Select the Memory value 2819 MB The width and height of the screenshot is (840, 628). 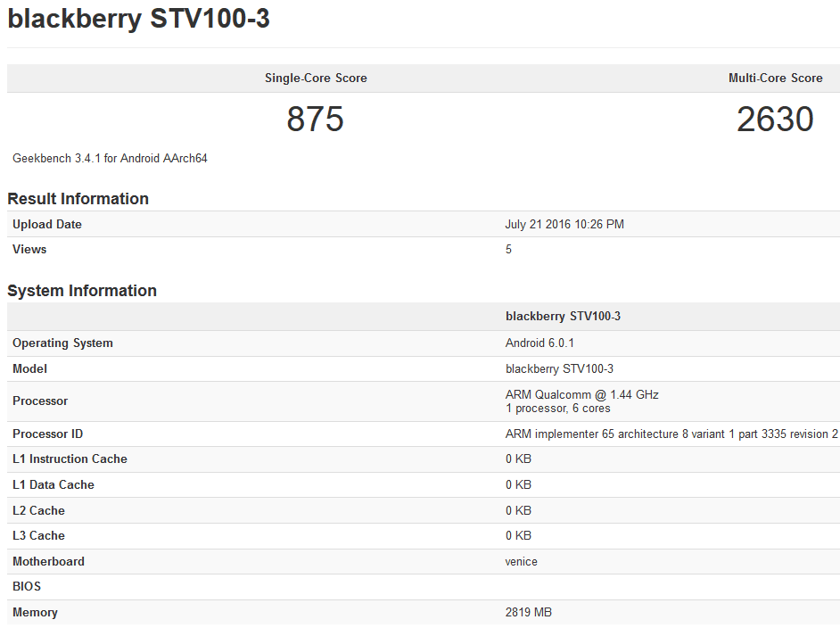[x=528, y=613]
